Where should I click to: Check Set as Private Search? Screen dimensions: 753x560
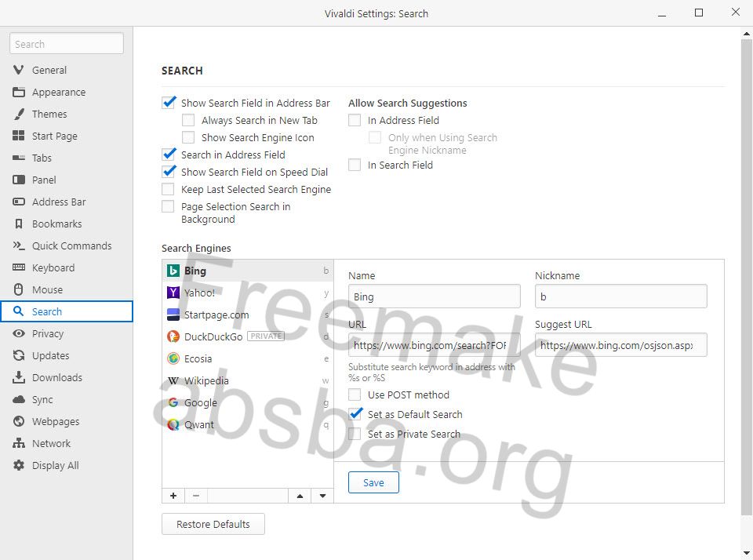pyautogui.click(x=355, y=434)
